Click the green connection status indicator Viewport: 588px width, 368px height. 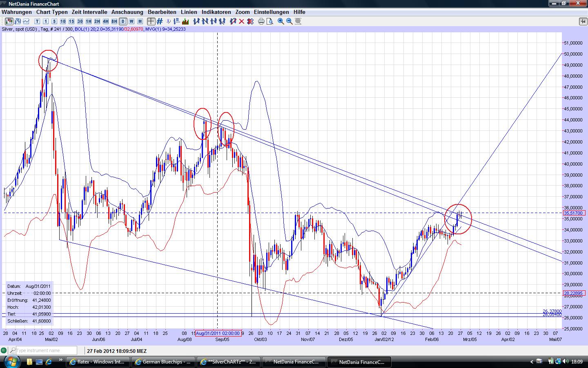[4, 350]
